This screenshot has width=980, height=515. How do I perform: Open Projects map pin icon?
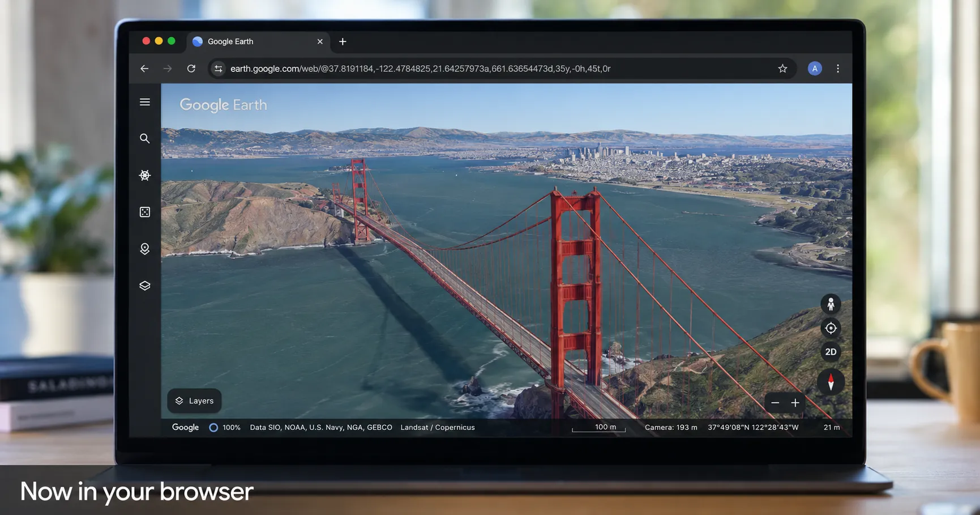145,249
